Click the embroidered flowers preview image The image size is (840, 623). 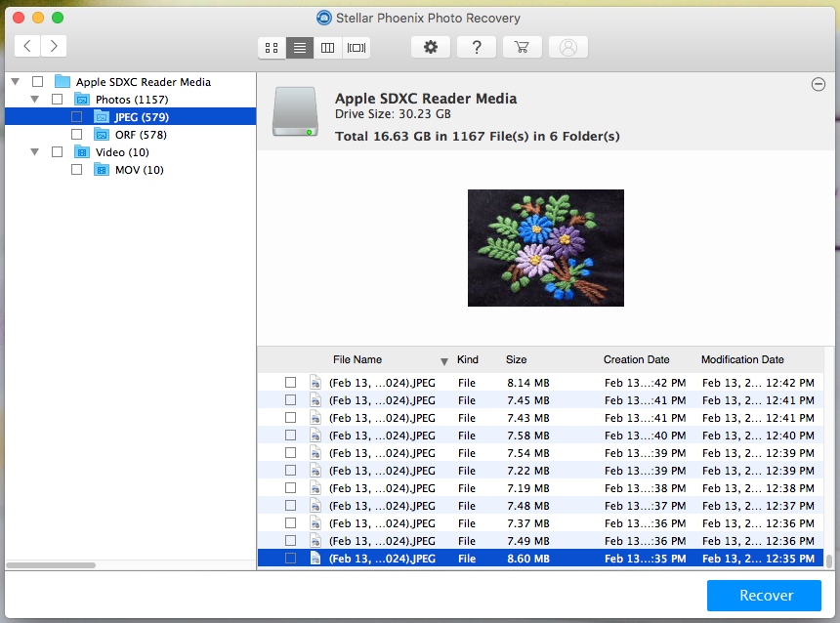point(545,248)
